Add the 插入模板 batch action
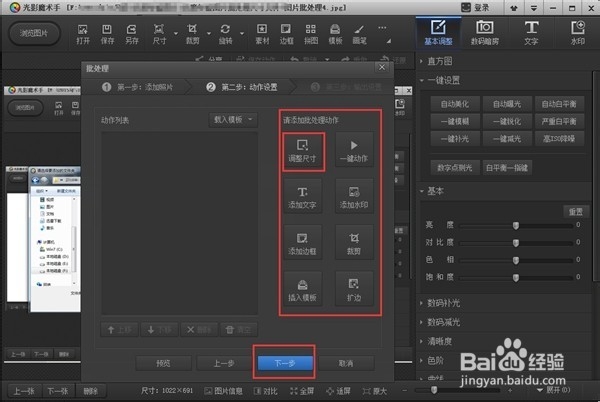 tap(302, 290)
